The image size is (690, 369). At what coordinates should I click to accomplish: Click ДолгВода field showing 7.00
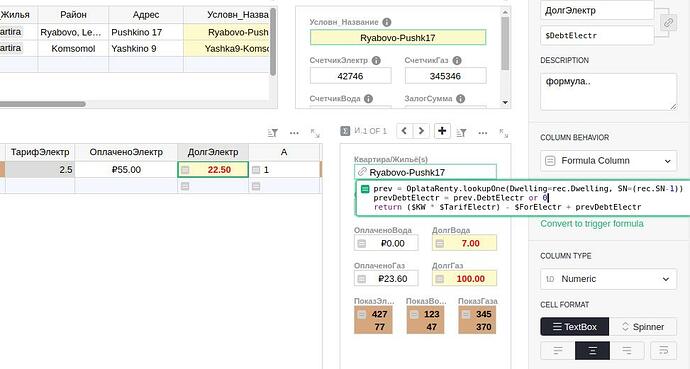click(x=464, y=244)
